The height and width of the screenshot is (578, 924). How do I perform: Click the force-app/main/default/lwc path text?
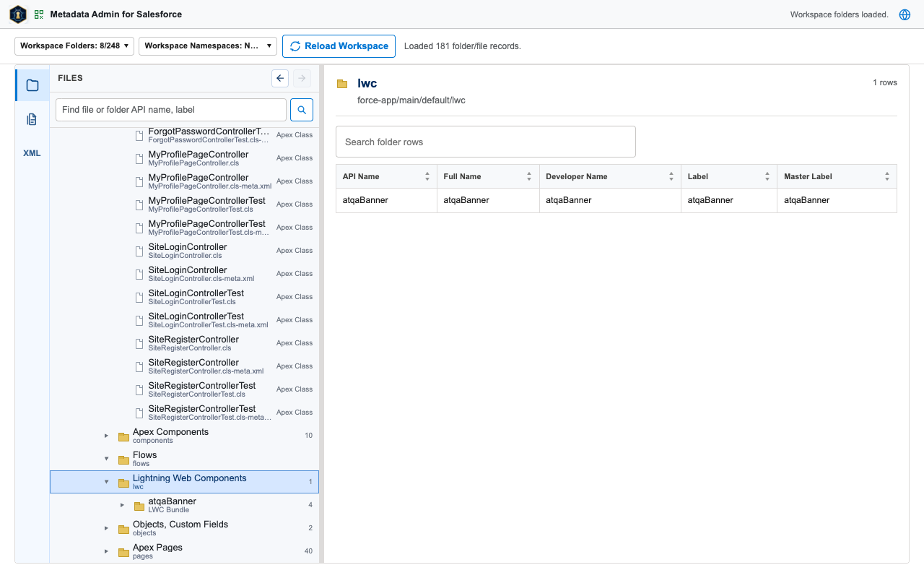click(411, 100)
